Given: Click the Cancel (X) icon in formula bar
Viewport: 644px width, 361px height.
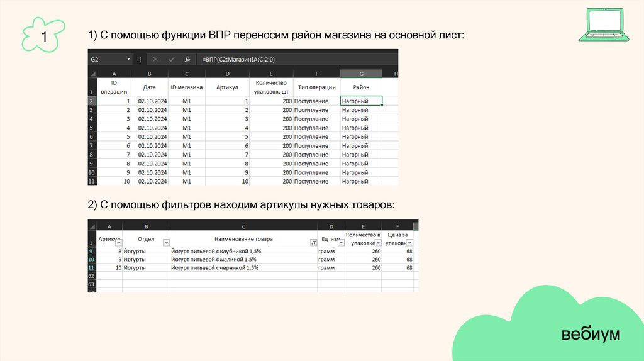Looking at the screenshot, I should click(x=155, y=60).
